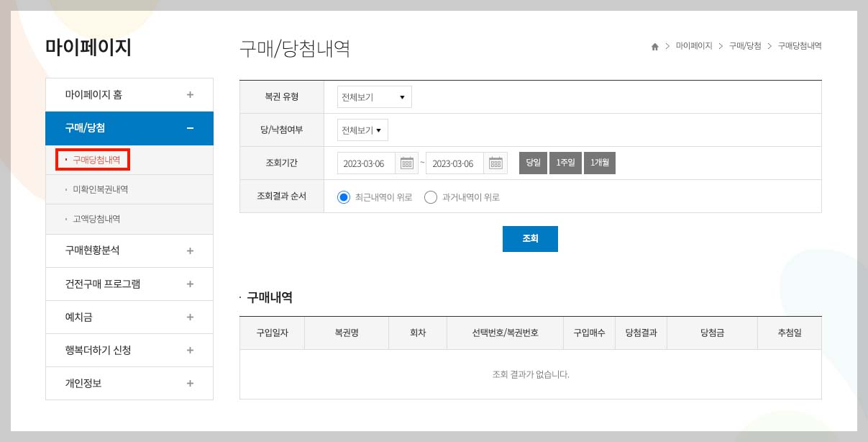Open 미확인복권내역 submenu item
868x442 pixels.
[101, 189]
